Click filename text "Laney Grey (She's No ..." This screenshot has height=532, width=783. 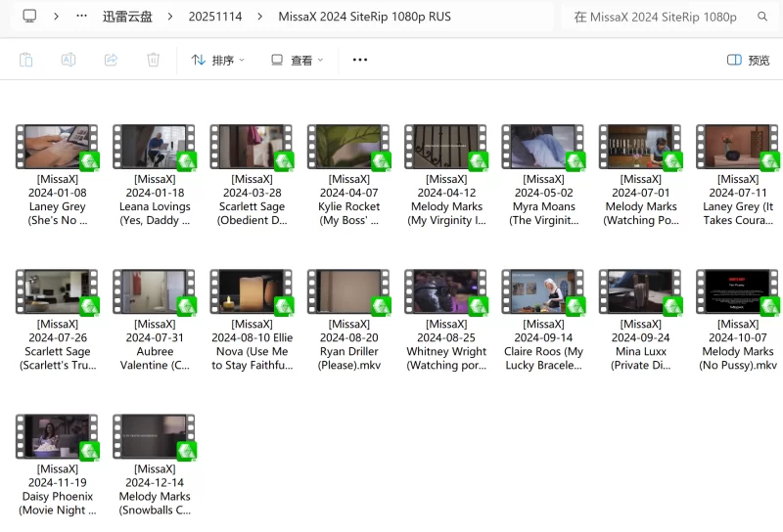58,213
